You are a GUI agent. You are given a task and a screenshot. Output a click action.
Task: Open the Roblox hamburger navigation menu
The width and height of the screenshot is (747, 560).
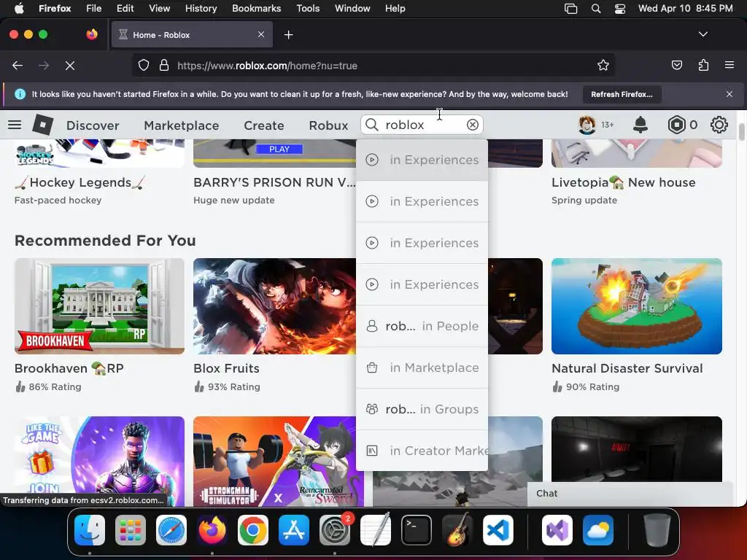[15, 125]
